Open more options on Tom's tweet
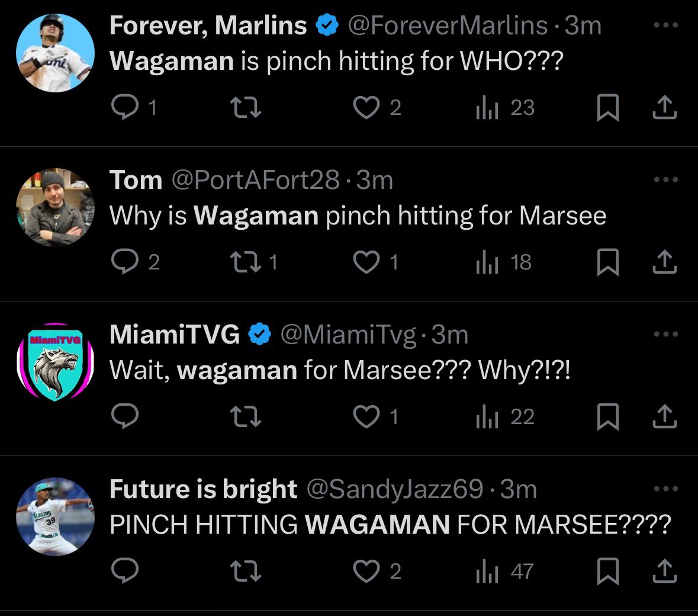Image resolution: width=698 pixels, height=616 pixels. pyautogui.click(x=665, y=179)
